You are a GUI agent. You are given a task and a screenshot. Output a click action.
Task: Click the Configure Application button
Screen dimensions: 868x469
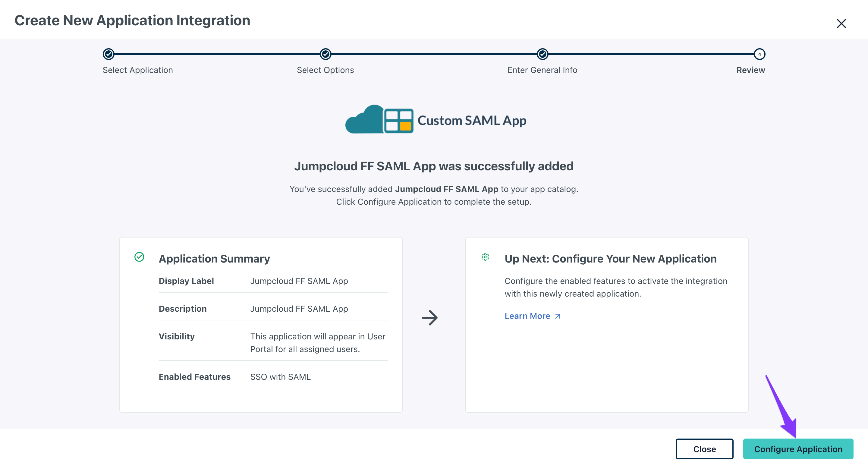click(797, 449)
